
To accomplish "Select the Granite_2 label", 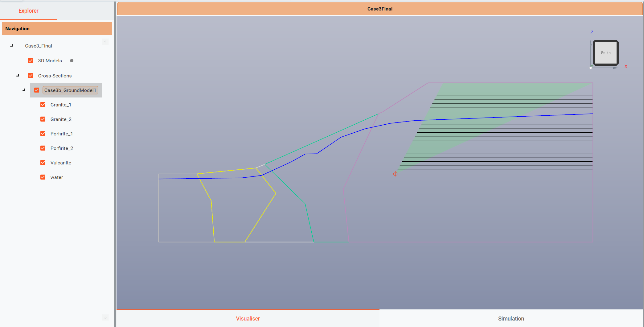I will pyautogui.click(x=61, y=119).
